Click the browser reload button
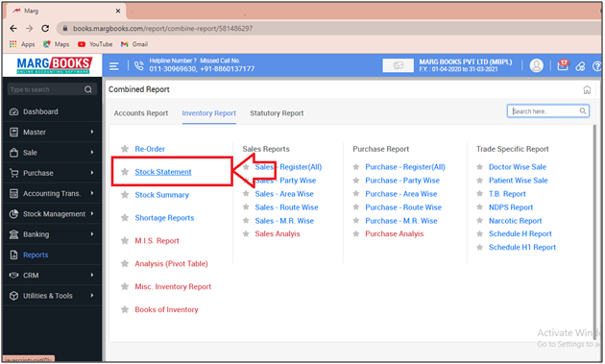This screenshot has width=605, height=364. [x=45, y=28]
